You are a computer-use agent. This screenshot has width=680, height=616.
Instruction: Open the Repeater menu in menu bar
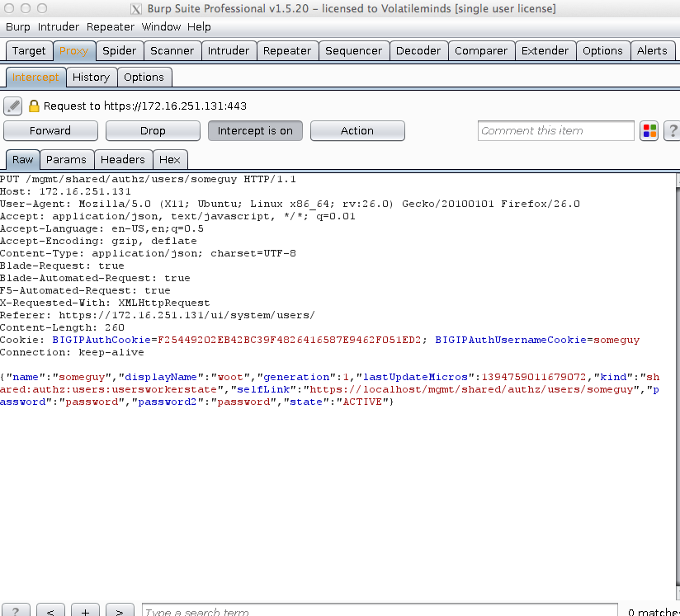(x=110, y=27)
